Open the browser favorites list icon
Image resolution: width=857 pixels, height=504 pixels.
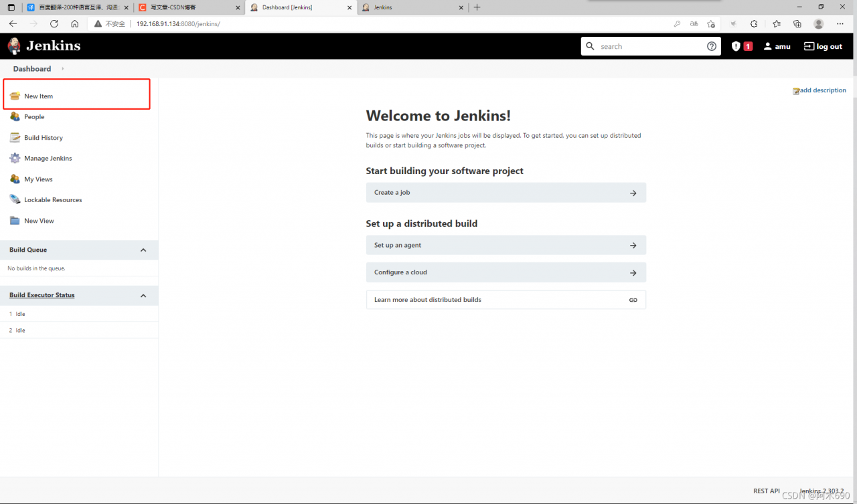point(777,23)
